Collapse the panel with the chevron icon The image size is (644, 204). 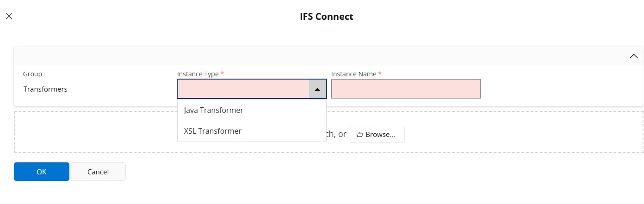point(633,56)
